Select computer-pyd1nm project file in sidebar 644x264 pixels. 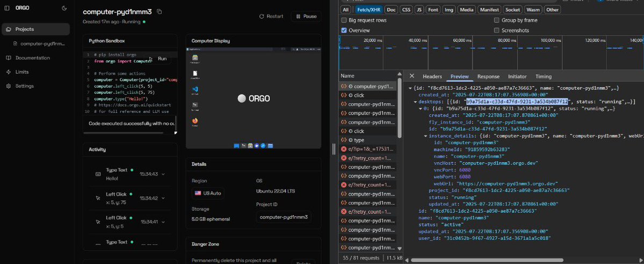coord(39,43)
